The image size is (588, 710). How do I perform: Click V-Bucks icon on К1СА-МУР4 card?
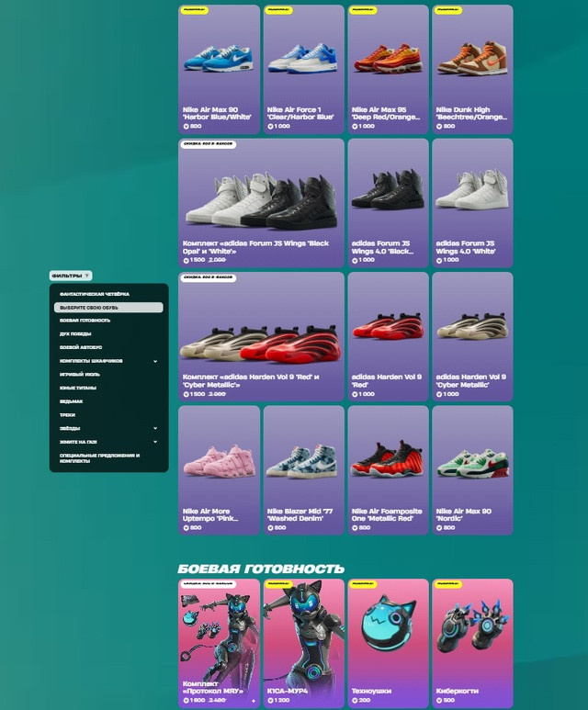(270, 701)
